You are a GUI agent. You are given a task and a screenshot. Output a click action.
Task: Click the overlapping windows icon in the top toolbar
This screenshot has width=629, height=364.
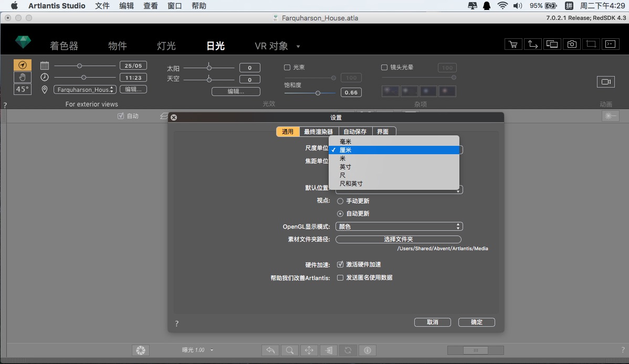point(552,44)
